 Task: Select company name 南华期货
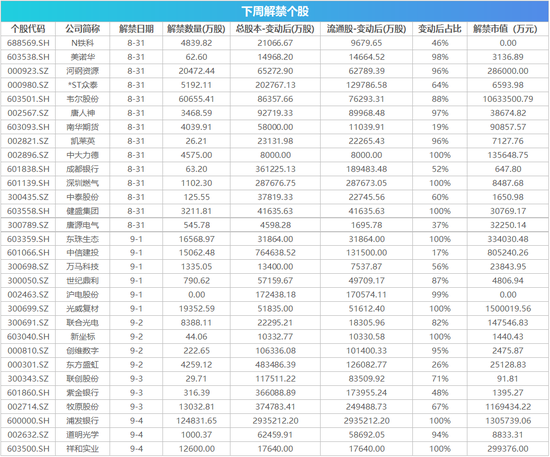tap(82, 127)
